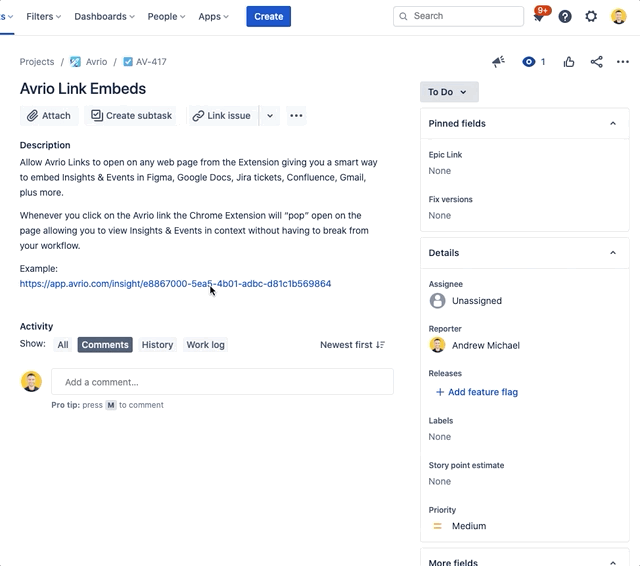Edit Story point estimate None value
This screenshot has height=566, width=640.
click(440, 482)
